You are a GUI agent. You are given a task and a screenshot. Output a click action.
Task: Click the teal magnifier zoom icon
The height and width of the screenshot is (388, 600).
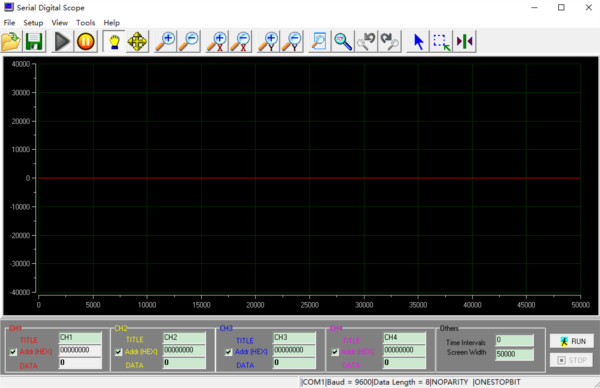(x=343, y=41)
